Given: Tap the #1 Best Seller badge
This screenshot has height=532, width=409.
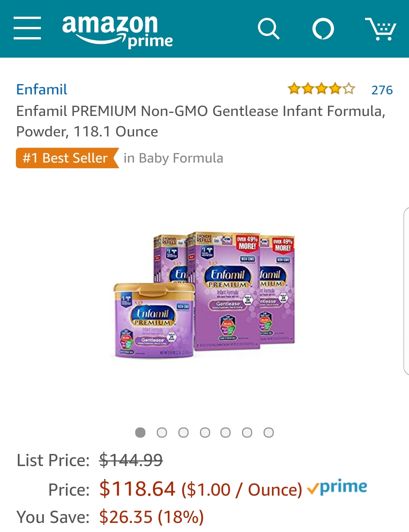Looking at the screenshot, I should pos(67,158).
